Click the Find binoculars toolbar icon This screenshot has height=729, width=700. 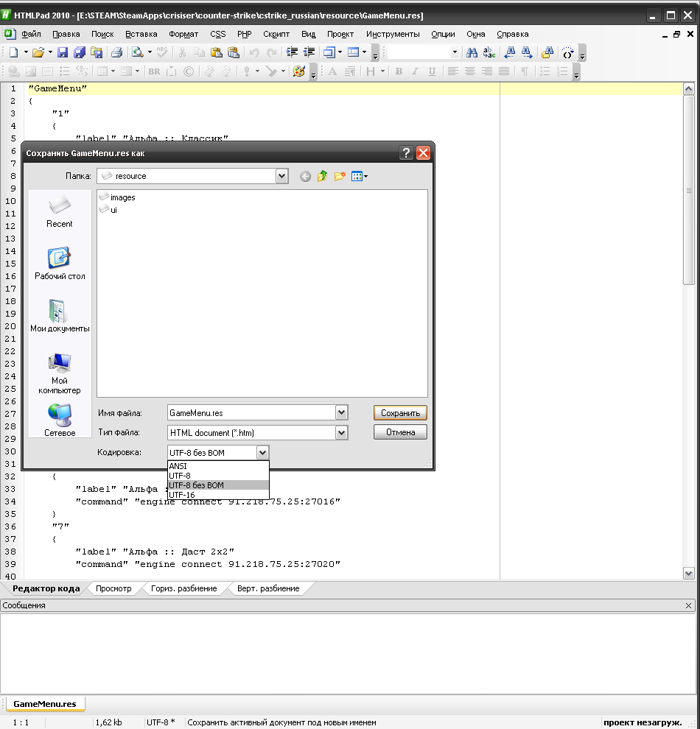(472, 52)
